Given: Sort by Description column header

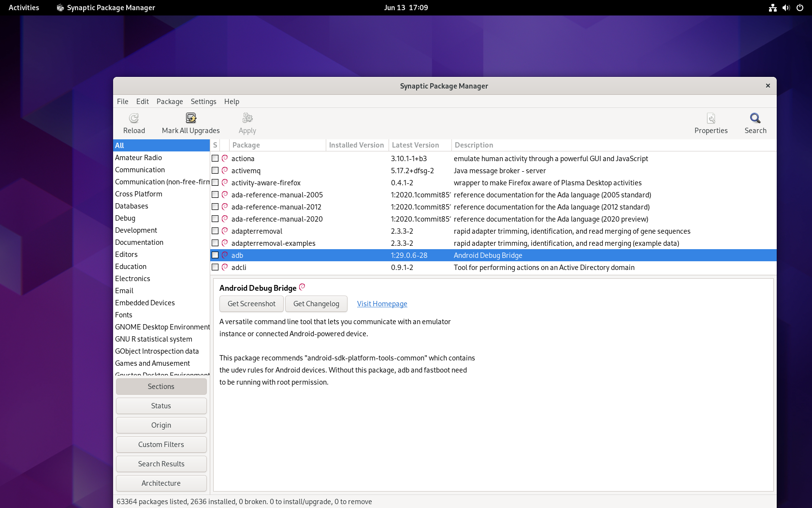Looking at the screenshot, I should [x=614, y=145].
